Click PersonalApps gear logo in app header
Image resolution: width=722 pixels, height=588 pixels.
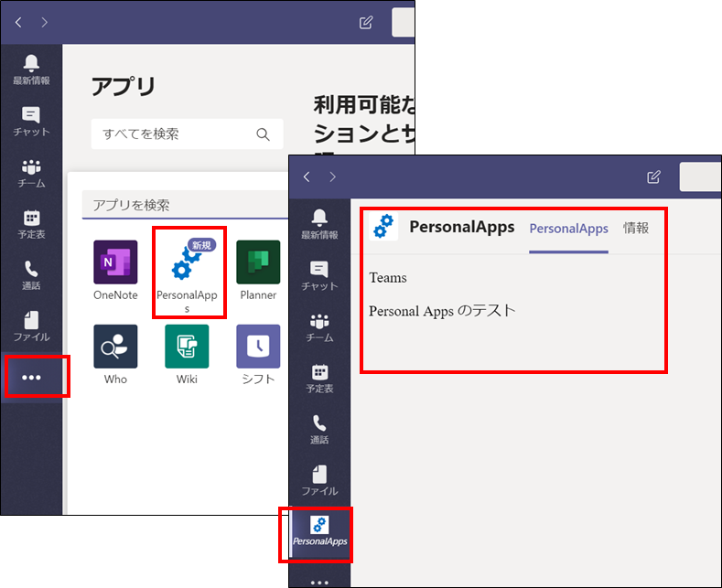[x=383, y=227]
